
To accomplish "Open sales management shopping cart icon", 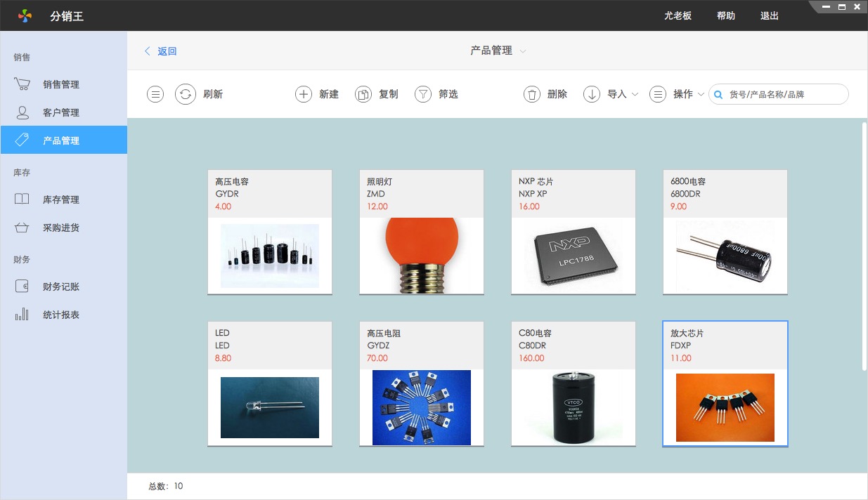I will 22,84.
